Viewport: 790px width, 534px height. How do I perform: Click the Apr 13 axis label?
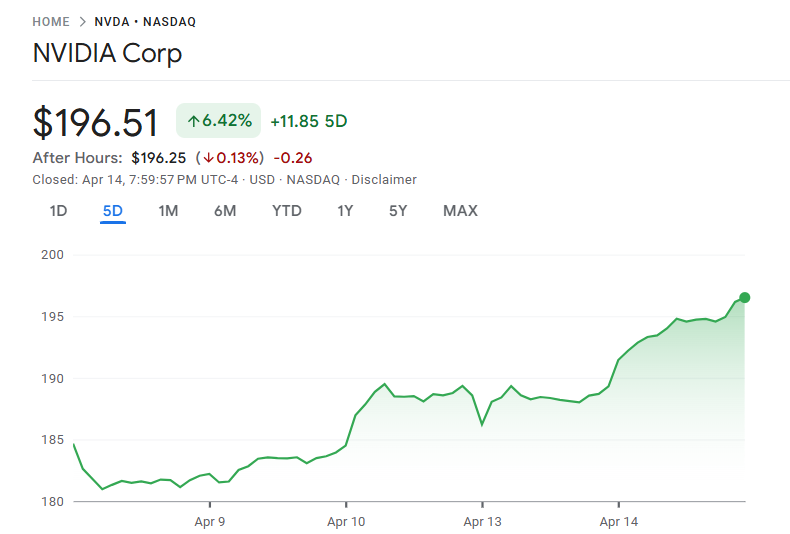483,522
